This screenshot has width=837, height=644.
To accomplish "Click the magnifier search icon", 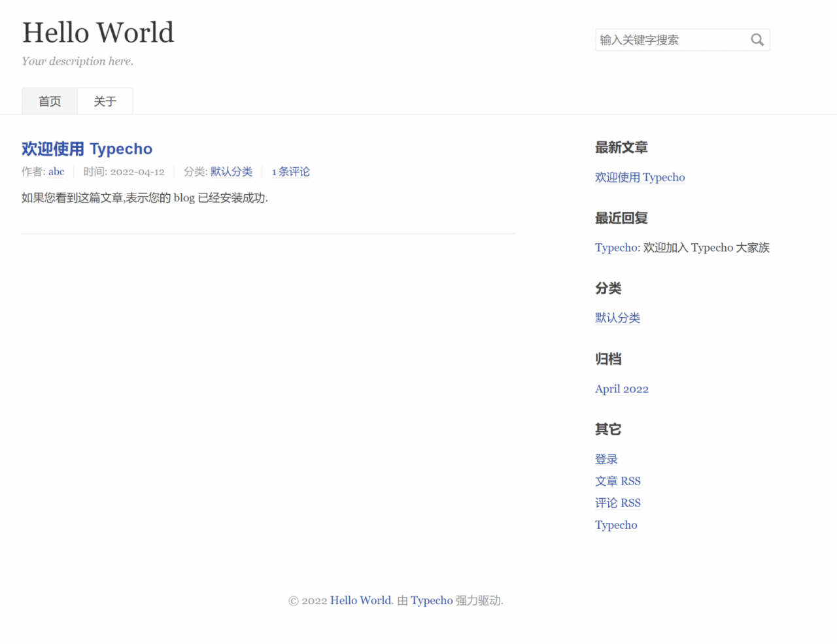I will (757, 40).
